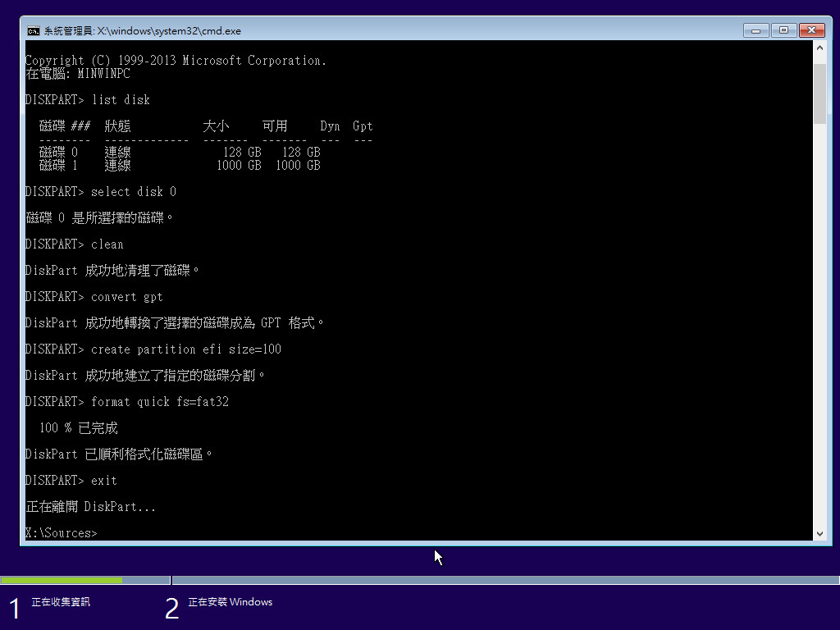Click '成功地建立了指定的磁碟分割' message
840x630 pixels.
[x=145, y=376]
